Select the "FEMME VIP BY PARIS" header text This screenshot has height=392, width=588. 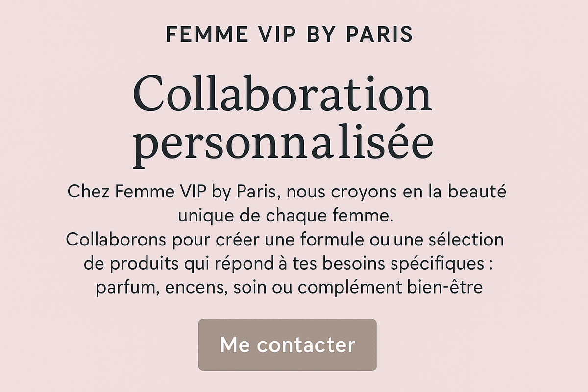pyautogui.click(x=290, y=34)
